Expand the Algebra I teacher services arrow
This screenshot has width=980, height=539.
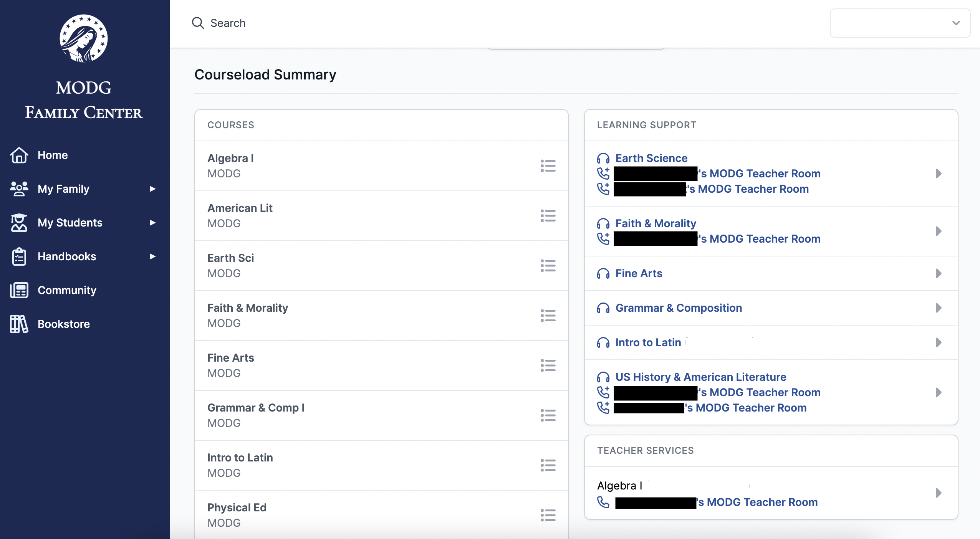[939, 493]
